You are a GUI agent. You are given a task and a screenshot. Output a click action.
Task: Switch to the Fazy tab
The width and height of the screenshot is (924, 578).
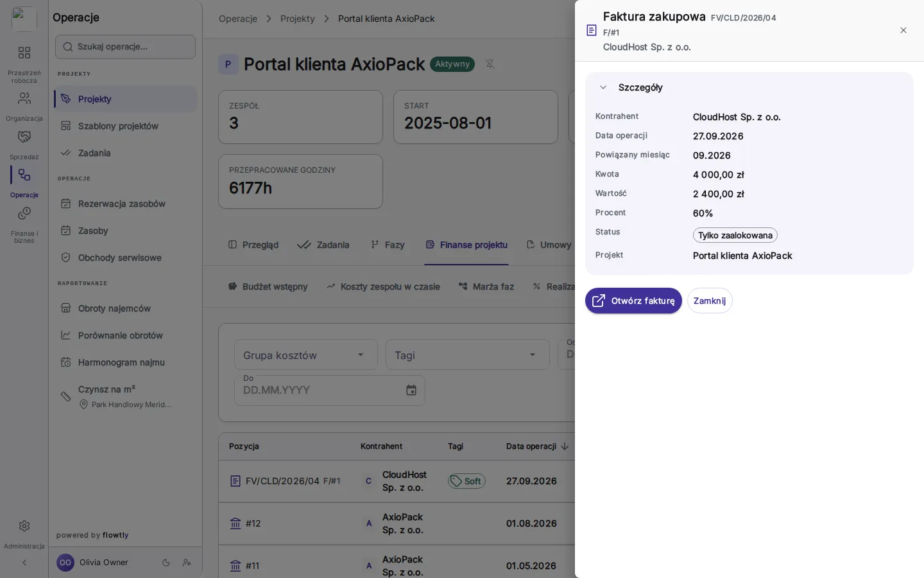[388, 245]
